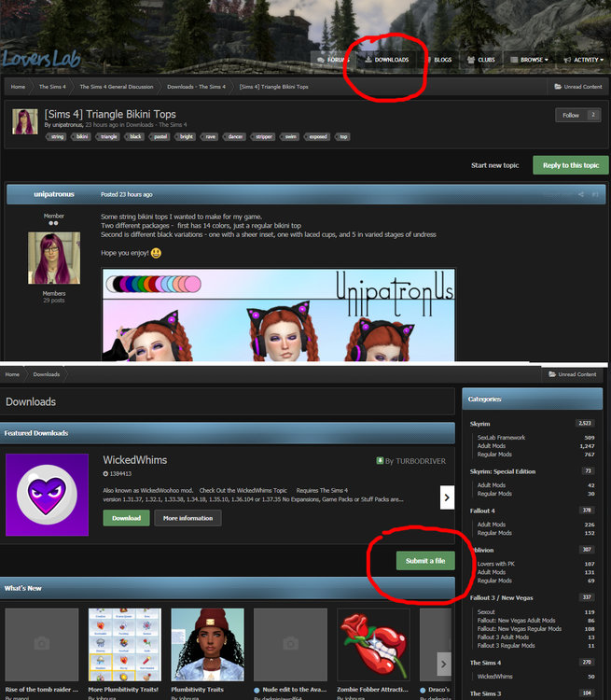Click the #1 post number link
The image size is (611, 700).
coord(595,195)
